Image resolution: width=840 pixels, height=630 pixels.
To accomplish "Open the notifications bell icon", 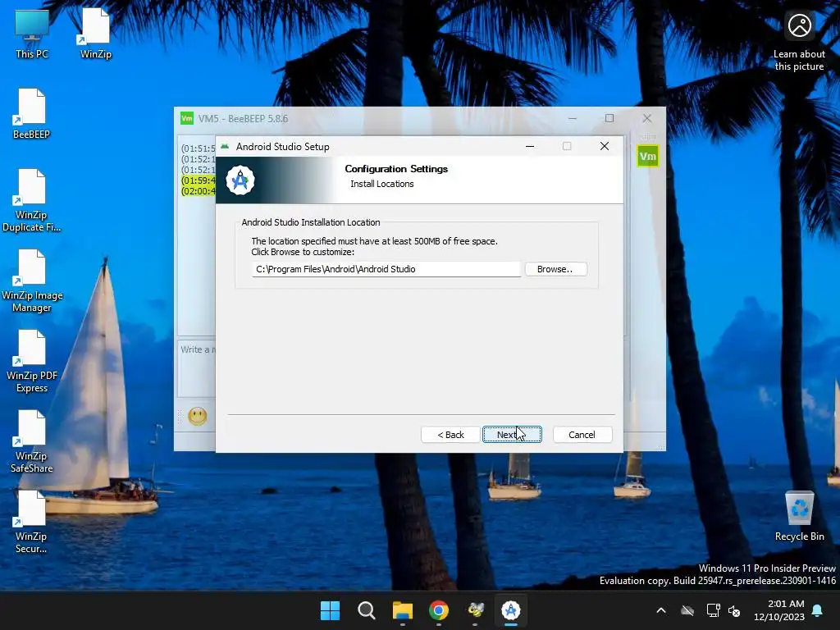I will pyautogui.click(x=818, y=610).
